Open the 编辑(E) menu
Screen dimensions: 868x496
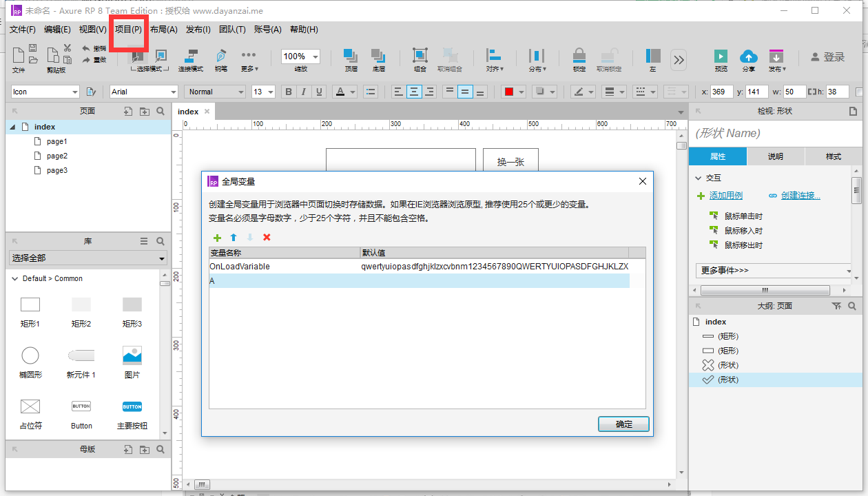[57, 30]
